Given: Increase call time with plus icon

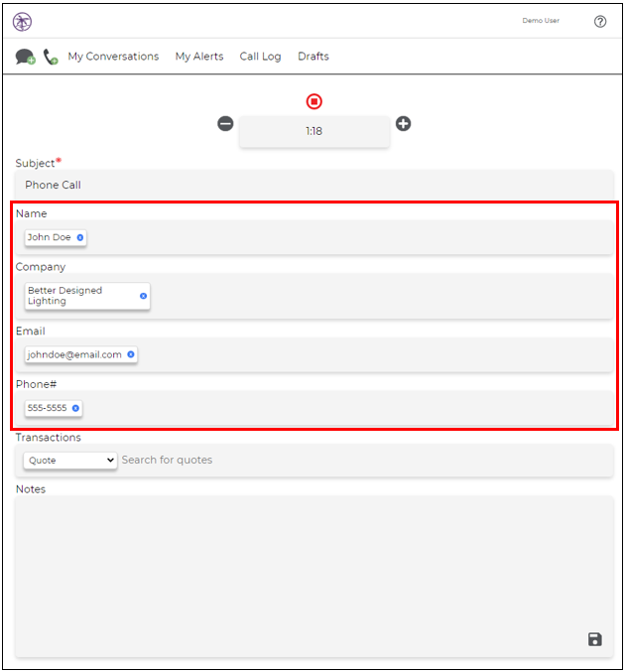Looking at the screenshot, I should [x=403, y=124].
